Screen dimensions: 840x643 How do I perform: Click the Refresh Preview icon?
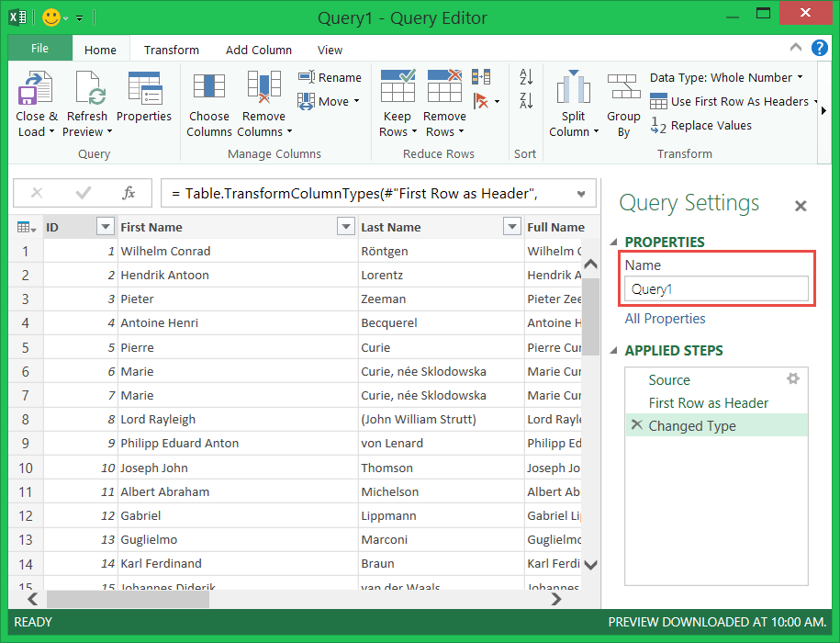(87, 89)
